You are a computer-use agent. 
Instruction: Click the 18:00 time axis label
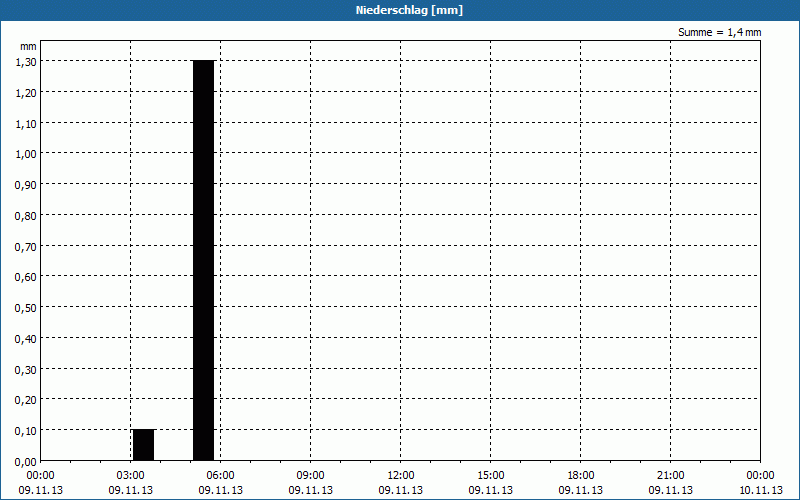click(x=581, y=475)
